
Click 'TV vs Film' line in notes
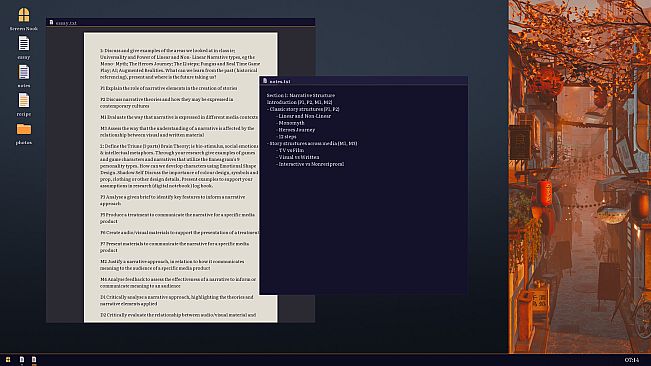click(x=291, y=150)
